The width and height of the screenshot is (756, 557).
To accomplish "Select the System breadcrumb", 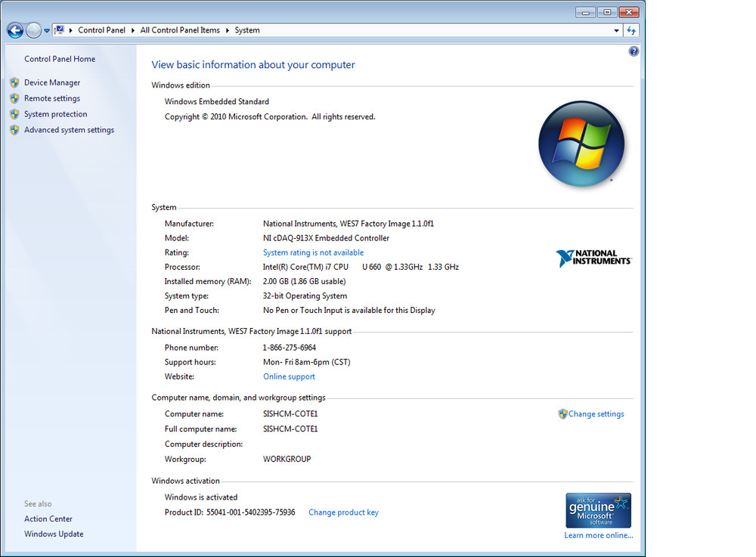I will 247,30.
